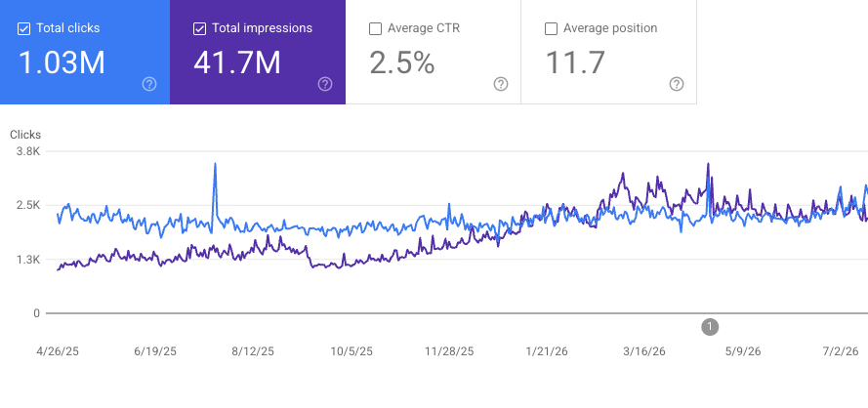Open help icon on Average CTR card

point(501,84)
